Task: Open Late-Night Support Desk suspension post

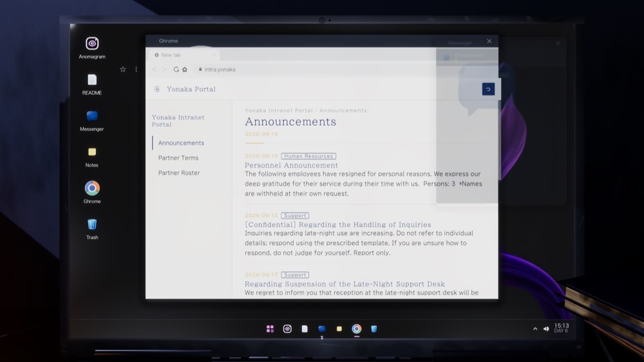Action: click(x=345, y=284)
